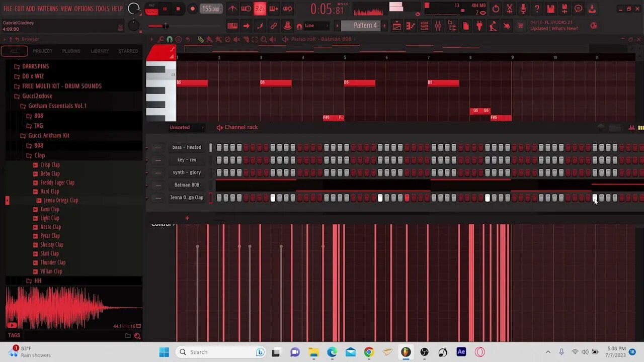Open the shopping cart content library icon

(x=520, y=26)
